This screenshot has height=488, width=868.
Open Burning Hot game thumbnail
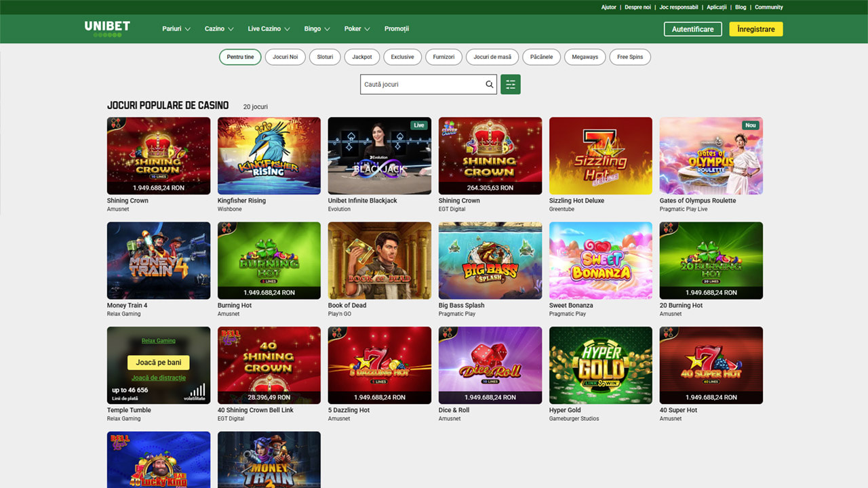tap(269, 261)
